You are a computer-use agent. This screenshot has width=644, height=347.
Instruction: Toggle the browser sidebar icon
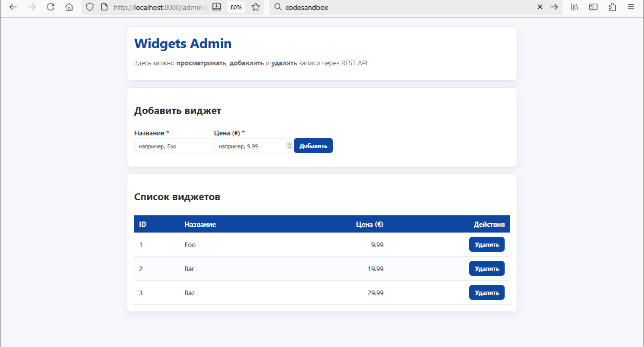(593, 7)
